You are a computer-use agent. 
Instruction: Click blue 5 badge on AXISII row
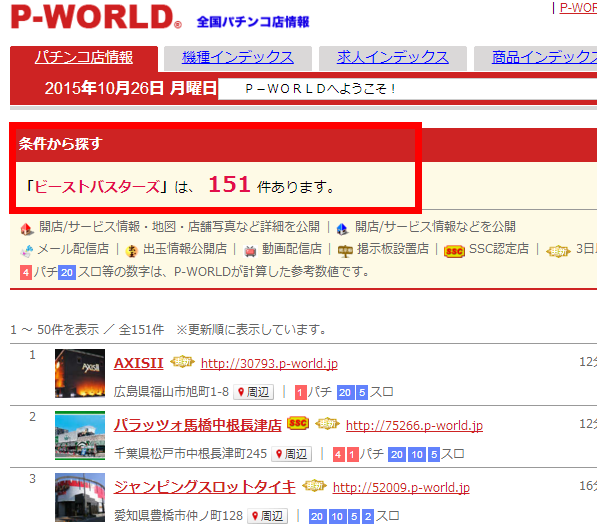tap(362, 393)
